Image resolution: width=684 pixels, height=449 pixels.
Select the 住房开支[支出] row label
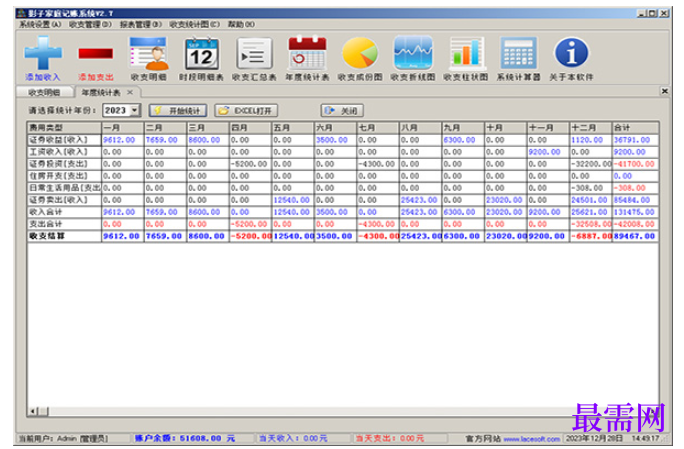pos(64,176)
